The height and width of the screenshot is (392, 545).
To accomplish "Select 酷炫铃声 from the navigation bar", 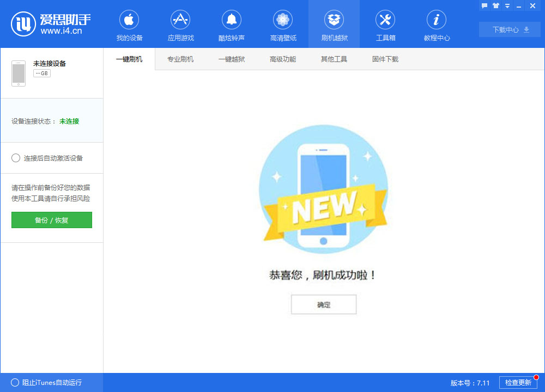I will pos(232,24).
